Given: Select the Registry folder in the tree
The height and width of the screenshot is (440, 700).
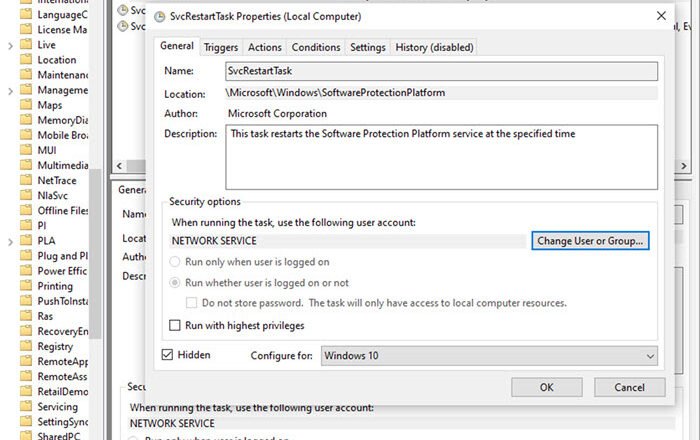Looking at the screenshot, I should click(x=57, y=346).
